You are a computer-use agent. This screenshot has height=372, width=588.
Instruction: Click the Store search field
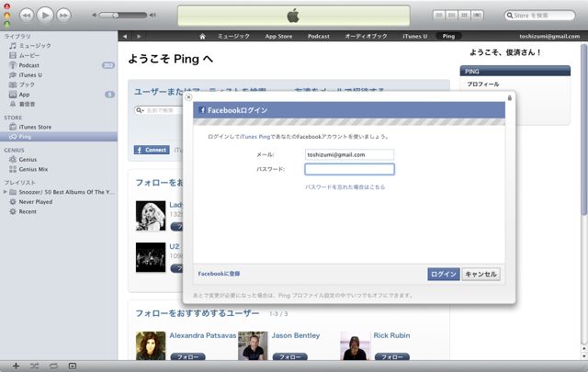coord(539,16)
